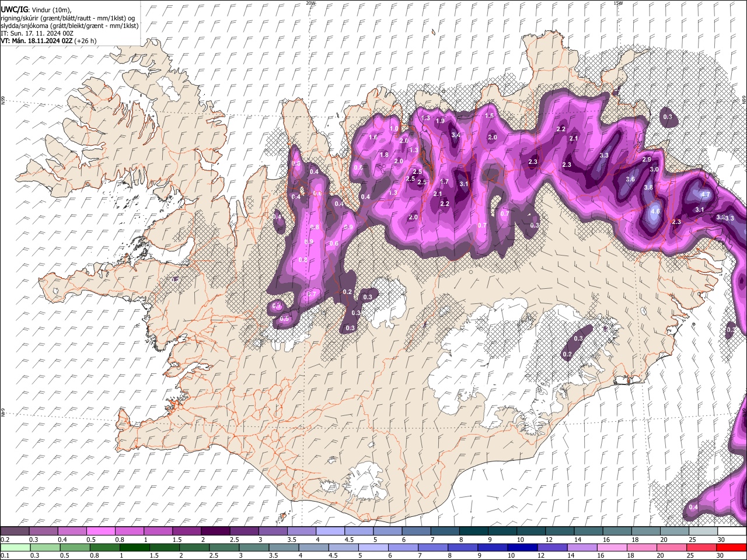
Task: Click the 'VT: Mán. 18.11.2024 02Z' valid time line
Action: coord(48,41)
